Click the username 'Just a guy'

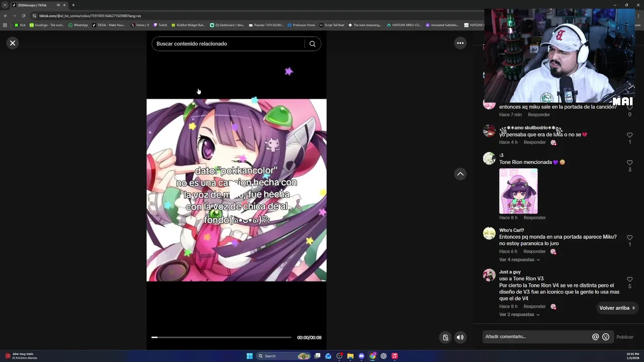pos(510,272)
